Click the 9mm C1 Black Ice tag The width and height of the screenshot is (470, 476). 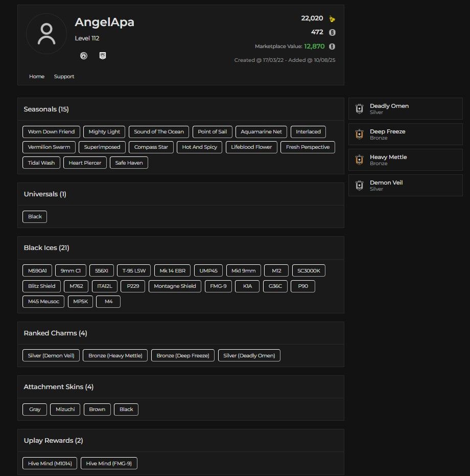coord(70,271)
